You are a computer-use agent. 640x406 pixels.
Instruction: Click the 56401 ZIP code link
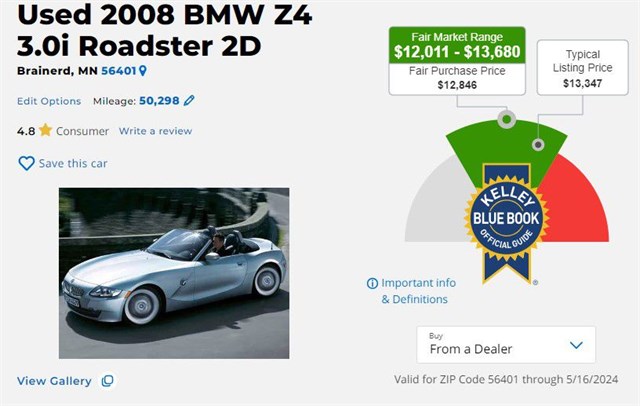coord(118,71)
